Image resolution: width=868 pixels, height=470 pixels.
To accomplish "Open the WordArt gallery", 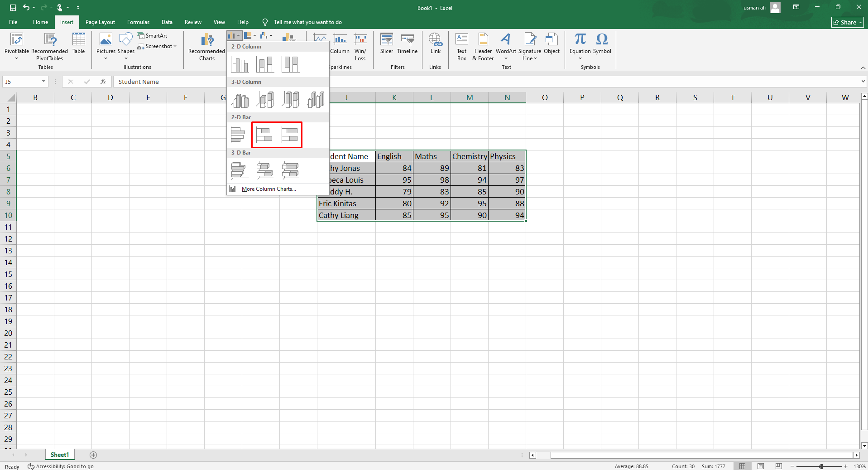I will pos(506,46).
